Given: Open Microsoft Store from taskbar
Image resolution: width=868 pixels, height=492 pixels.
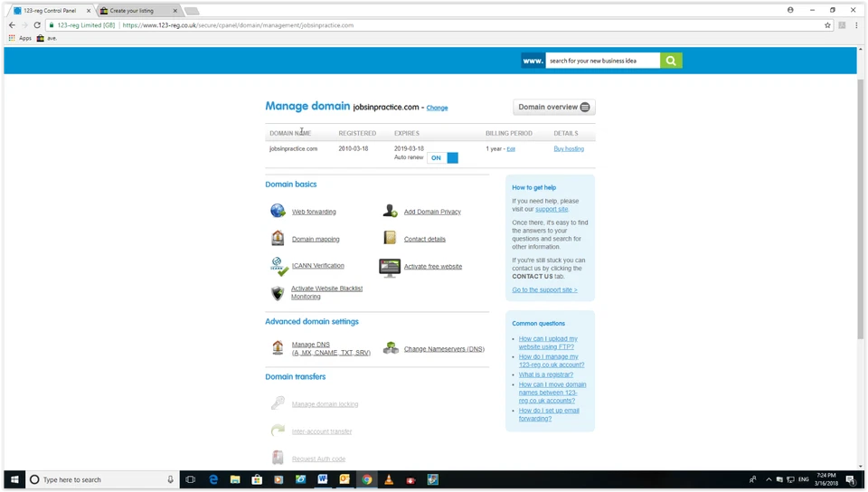Looking at the screenshot, I should [257, 480].
